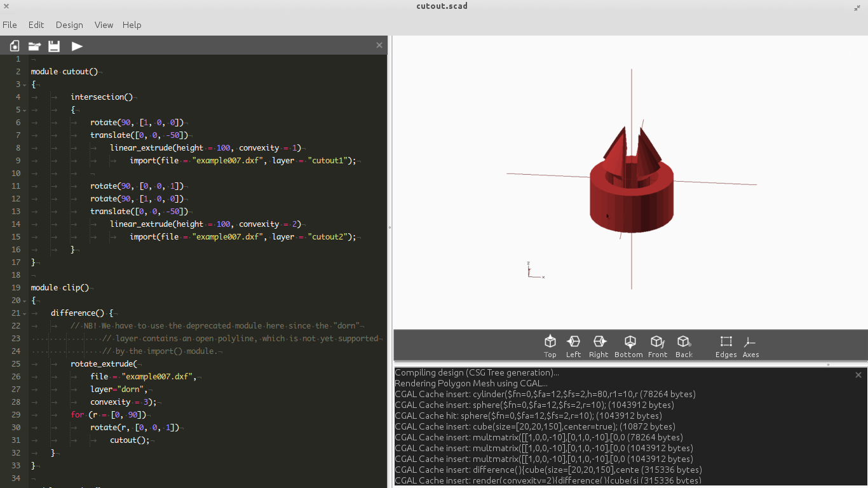Open a file using the folder icon
This screenshot has height=488, width=868.
tap(34, 46)
